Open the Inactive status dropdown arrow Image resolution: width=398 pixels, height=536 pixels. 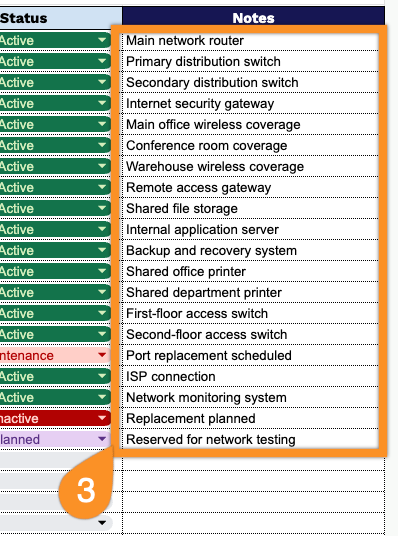coord(102,418)
